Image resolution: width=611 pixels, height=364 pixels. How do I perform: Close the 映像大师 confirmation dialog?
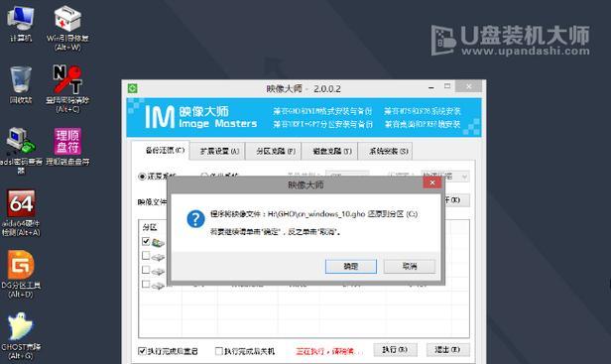[x=432, y=182]
